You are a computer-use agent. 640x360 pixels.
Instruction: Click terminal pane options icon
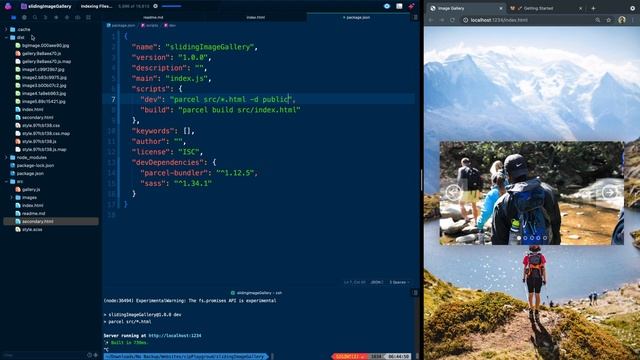[x=415, y=293]
